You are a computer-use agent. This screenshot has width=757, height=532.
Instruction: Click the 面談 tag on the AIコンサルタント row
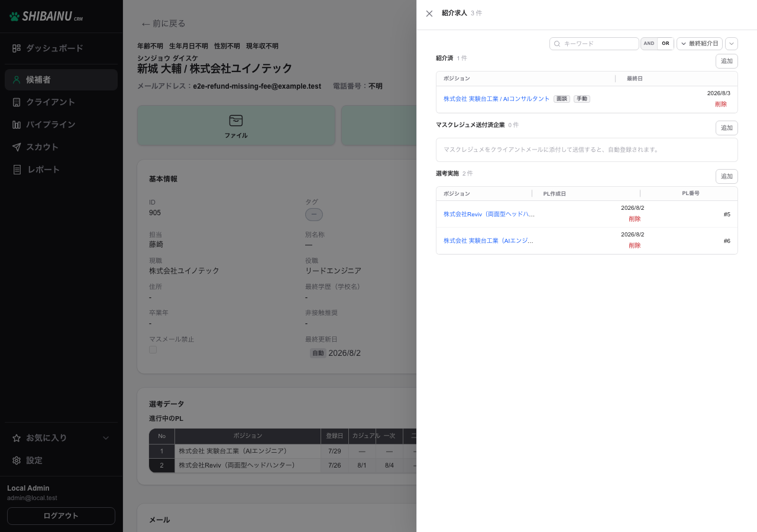[562, 99]
